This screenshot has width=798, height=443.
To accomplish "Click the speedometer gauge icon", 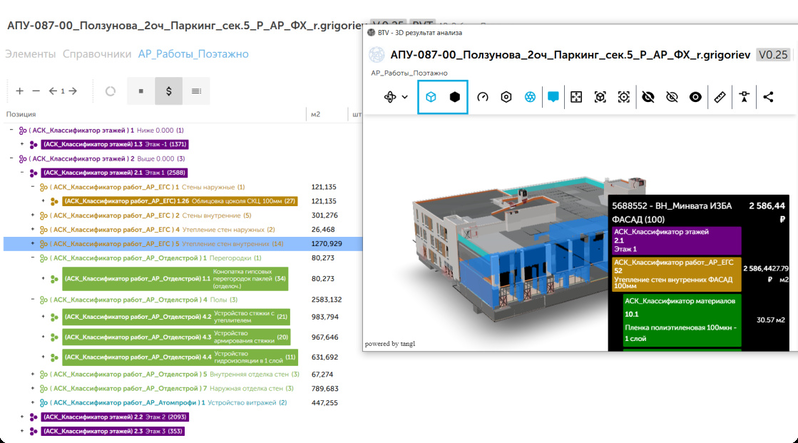I will tap(483, 97).
